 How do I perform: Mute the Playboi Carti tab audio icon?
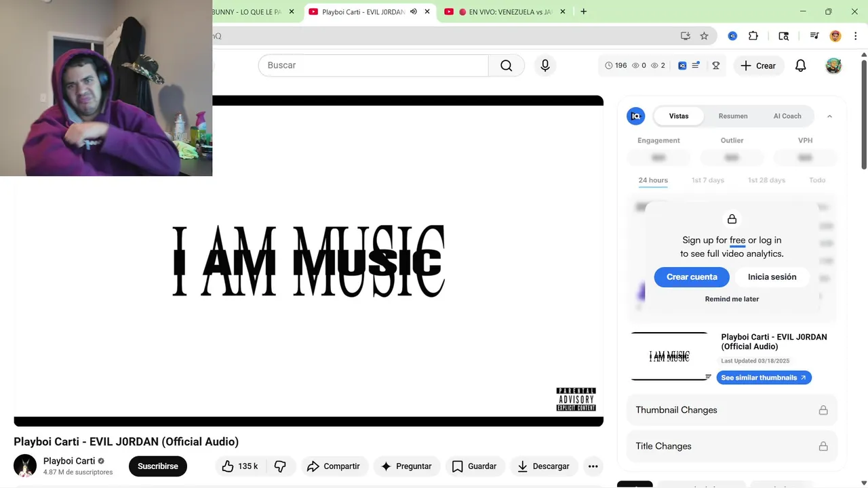pos(414,12)
